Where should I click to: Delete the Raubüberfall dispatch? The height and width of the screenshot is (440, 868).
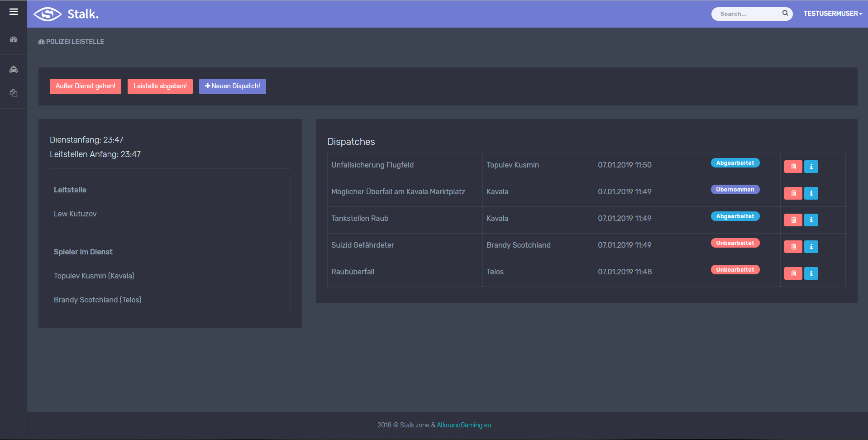(793, 273)
